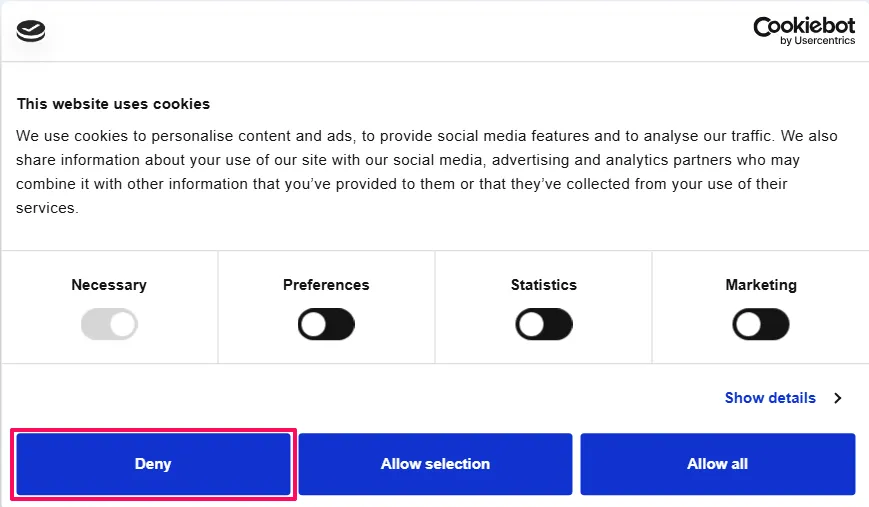Click the site logo icon in header
The height and width of the screenshot is (507, 869).
pos(31,31)
